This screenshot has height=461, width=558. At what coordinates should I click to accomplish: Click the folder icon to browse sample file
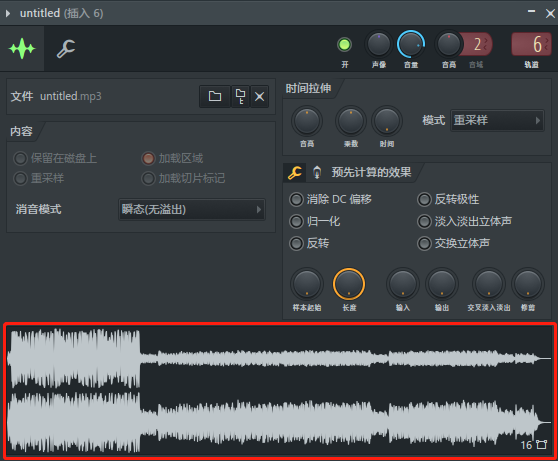pos(215,96)
